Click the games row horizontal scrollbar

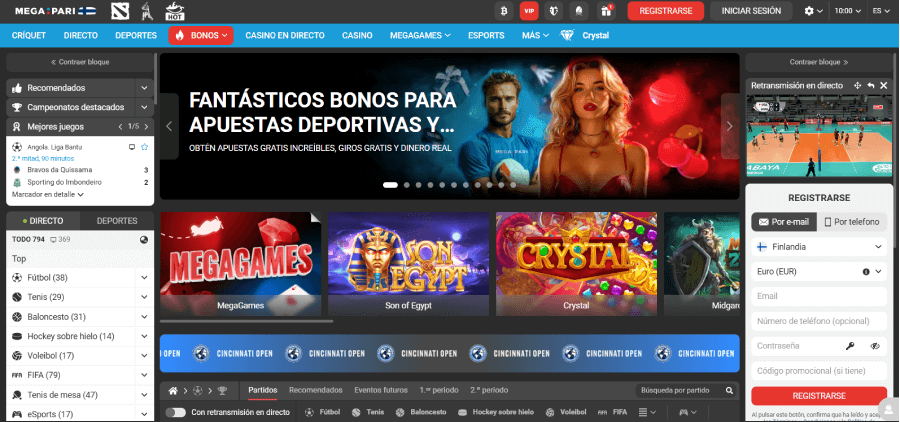247,322
